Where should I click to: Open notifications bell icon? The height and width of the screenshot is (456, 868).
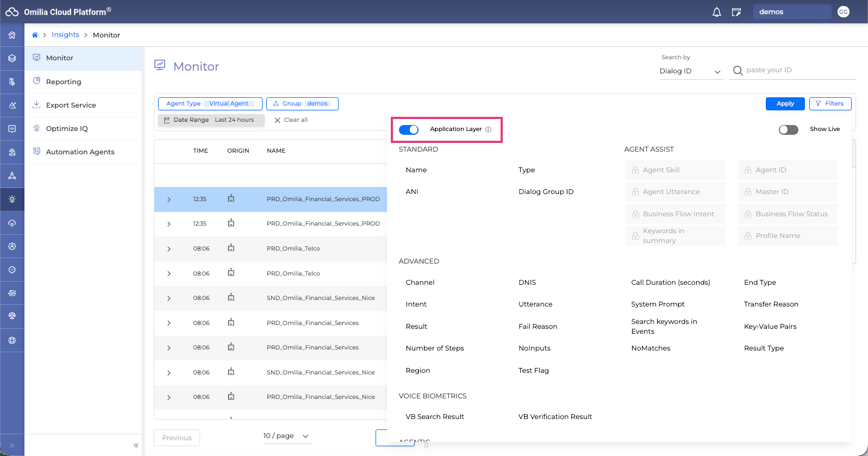coord(717,12)
